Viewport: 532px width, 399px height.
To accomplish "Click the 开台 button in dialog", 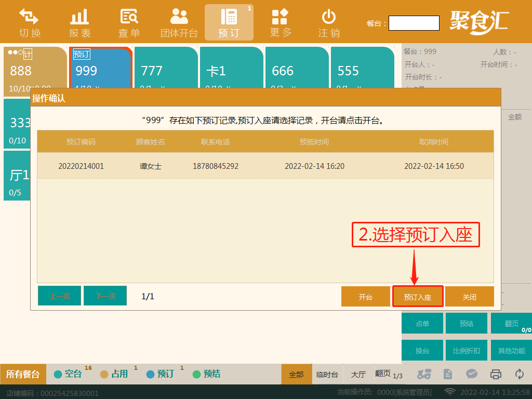I will click(365, 297).
